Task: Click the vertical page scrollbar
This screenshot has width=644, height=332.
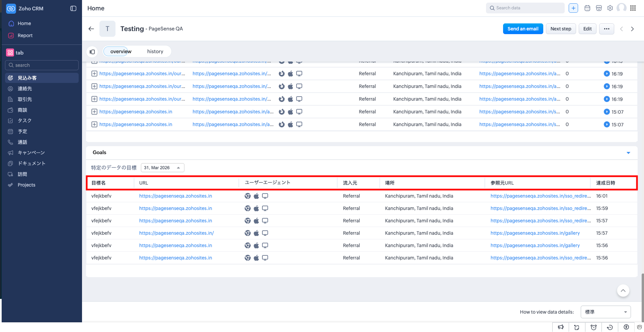Action: click(x=642, y=294)
